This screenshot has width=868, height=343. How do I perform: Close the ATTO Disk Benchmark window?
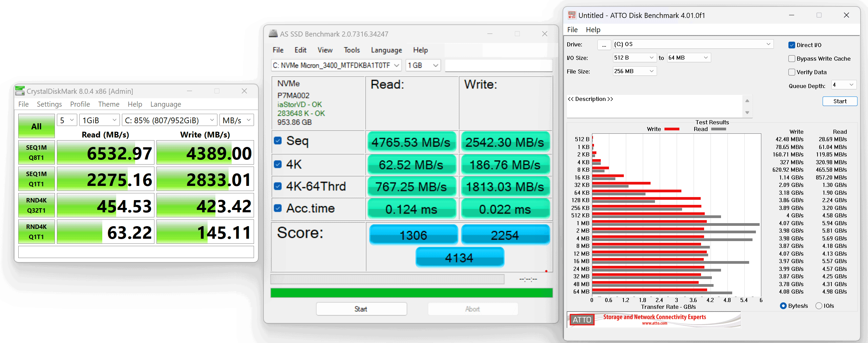[846, 15]
